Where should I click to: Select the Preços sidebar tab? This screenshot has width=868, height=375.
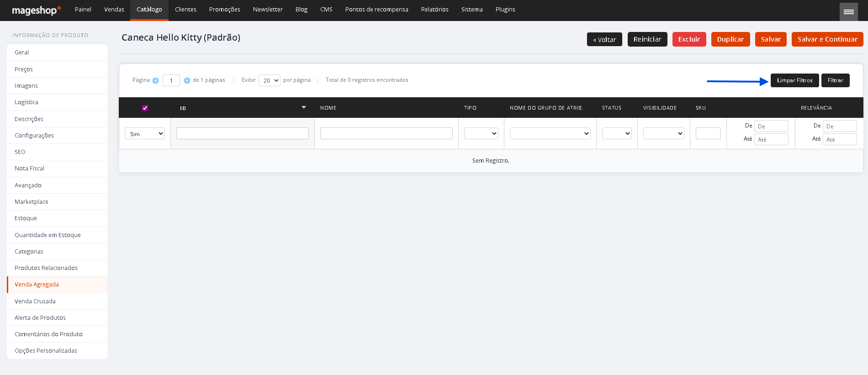57,69
